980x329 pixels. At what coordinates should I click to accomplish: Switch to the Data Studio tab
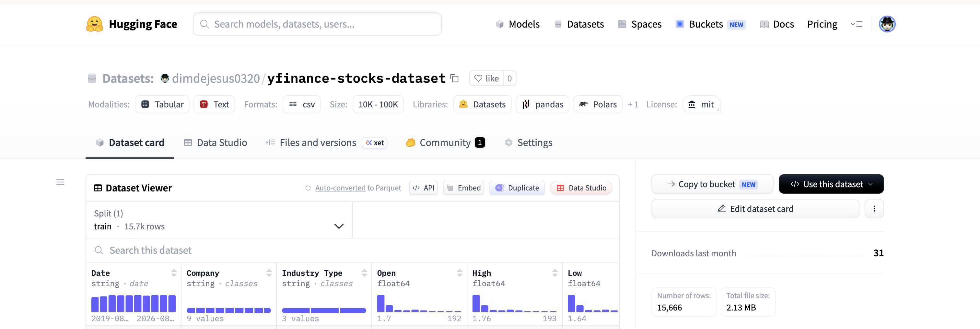[x=215, y=143]
